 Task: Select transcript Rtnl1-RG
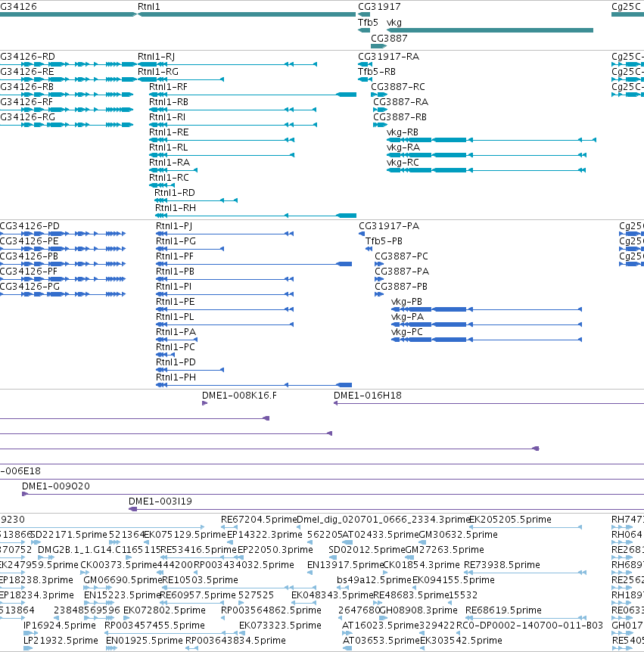coord(181,79)
